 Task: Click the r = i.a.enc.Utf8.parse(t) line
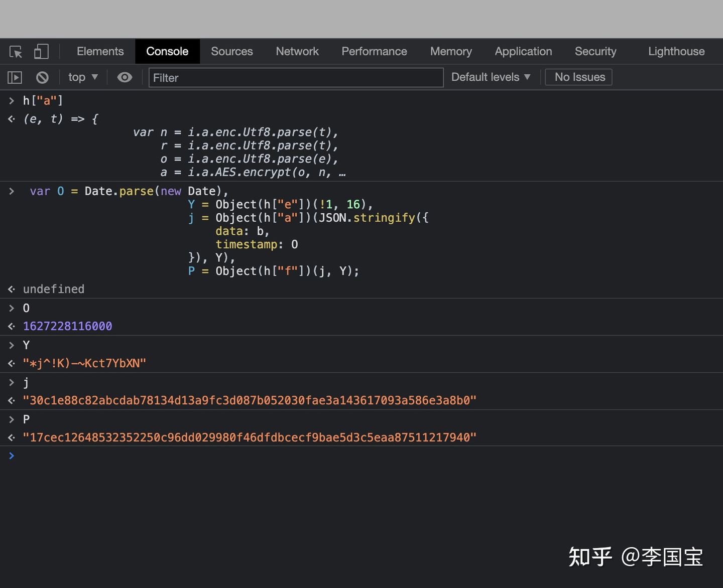250,146
